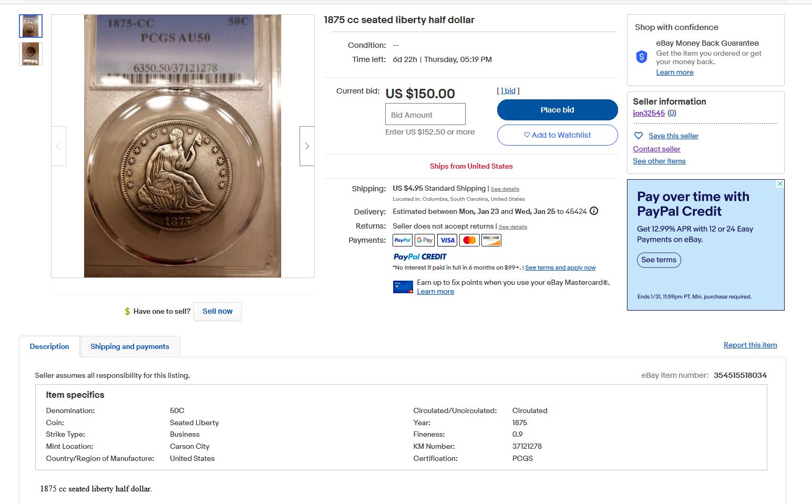Viewport: 812px width, 504px height.
Task: Show previous coin image with left arrow
Action: (x=58, y=146)
